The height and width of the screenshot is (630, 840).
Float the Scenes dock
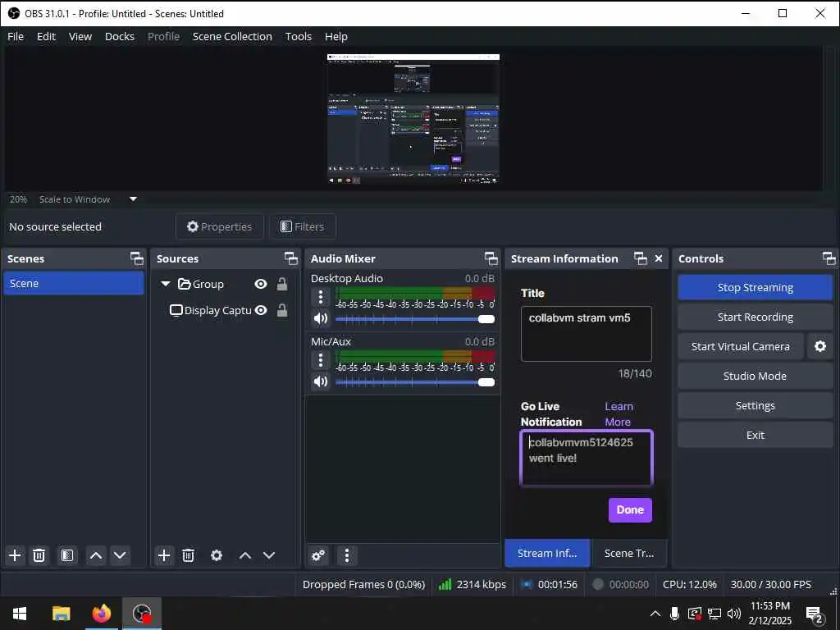[137, 258]
